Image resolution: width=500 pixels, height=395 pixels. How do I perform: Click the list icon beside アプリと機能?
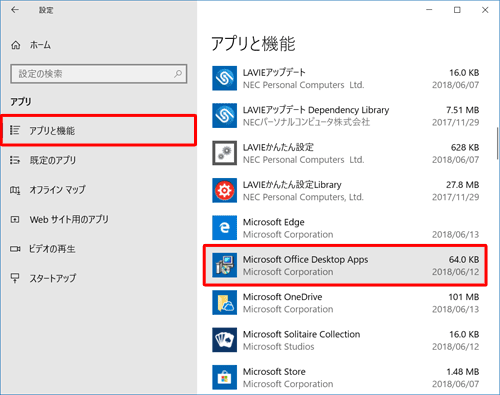pos(15,130)
